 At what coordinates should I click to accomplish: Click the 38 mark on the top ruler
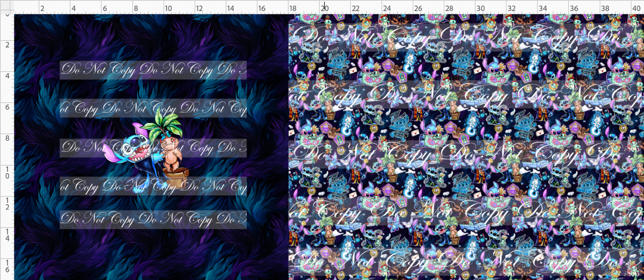coord(606,9)
